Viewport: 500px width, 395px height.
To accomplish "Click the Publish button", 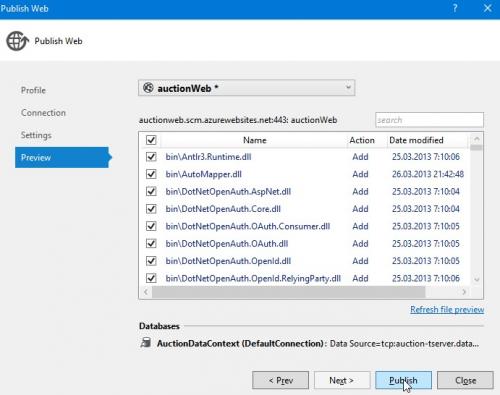I will pos(403,380).
